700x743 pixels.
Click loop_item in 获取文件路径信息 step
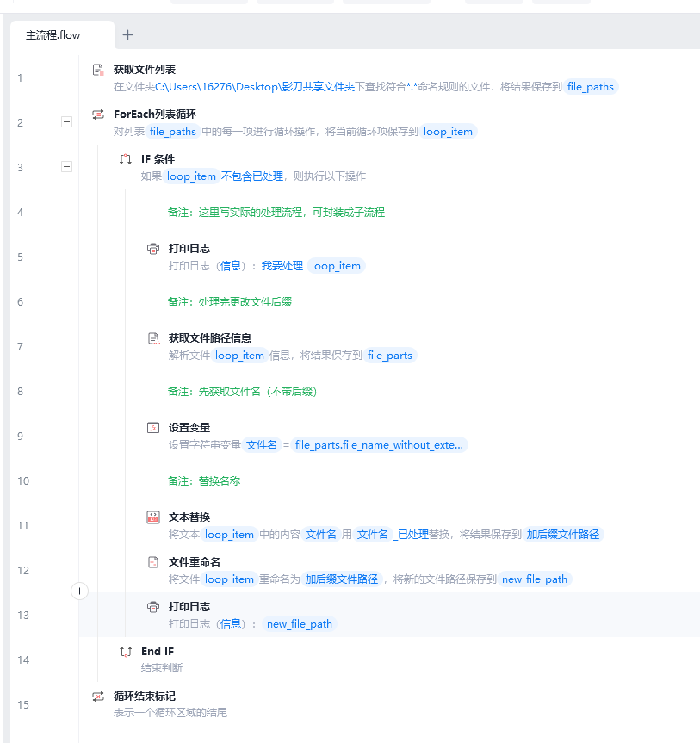click(239, 356)
